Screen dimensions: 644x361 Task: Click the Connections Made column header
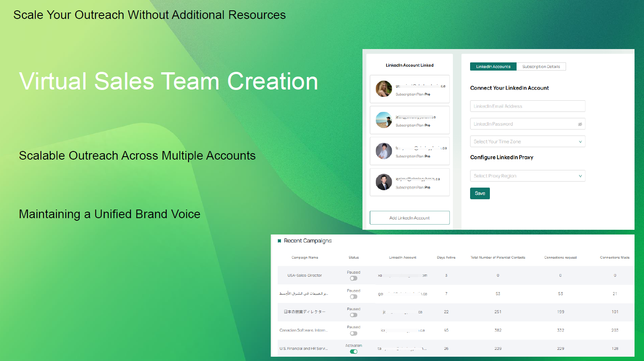(x=615, y=257)
